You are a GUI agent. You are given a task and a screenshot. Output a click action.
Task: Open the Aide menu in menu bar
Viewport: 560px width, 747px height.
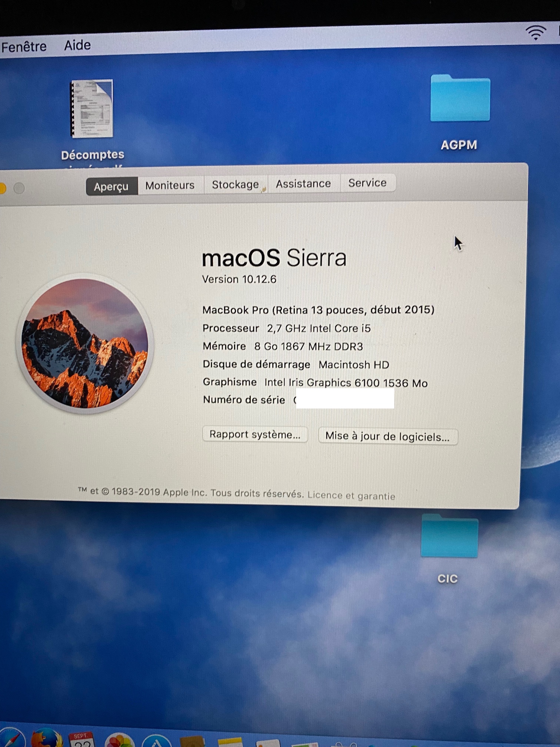(x=77, y=45)
